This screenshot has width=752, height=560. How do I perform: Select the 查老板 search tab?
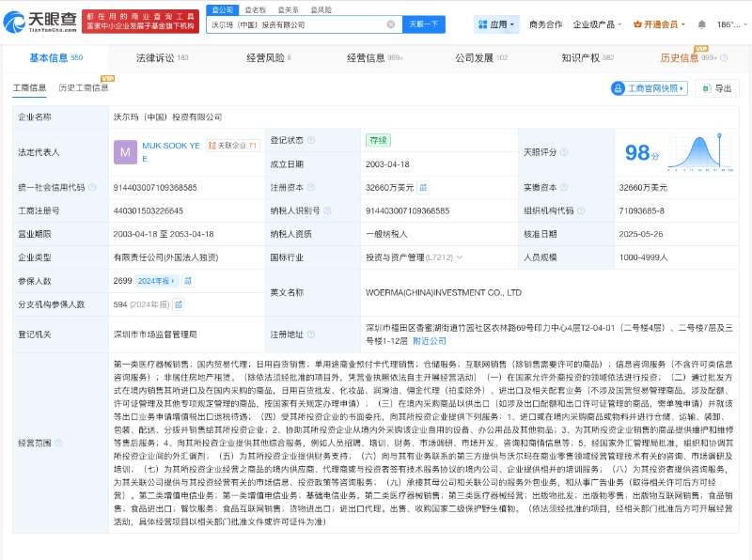click(255, 9)
